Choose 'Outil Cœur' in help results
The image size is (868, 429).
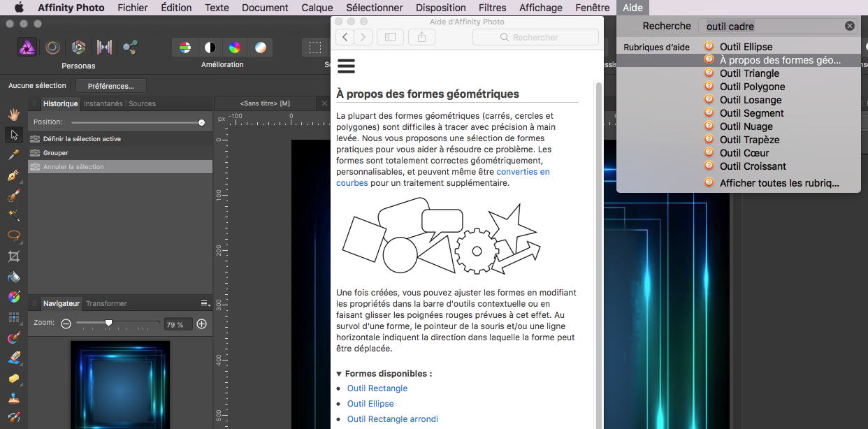[x=744, y=153]
